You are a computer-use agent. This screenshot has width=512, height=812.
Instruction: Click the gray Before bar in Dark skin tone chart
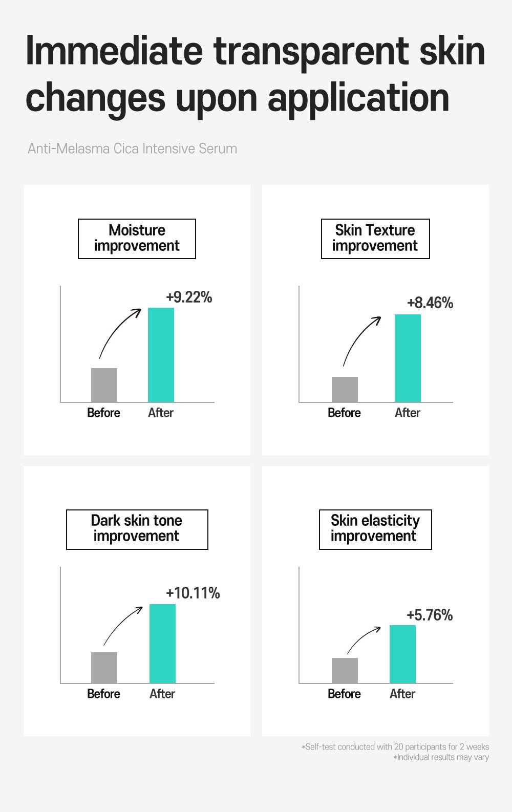(104, 668)
